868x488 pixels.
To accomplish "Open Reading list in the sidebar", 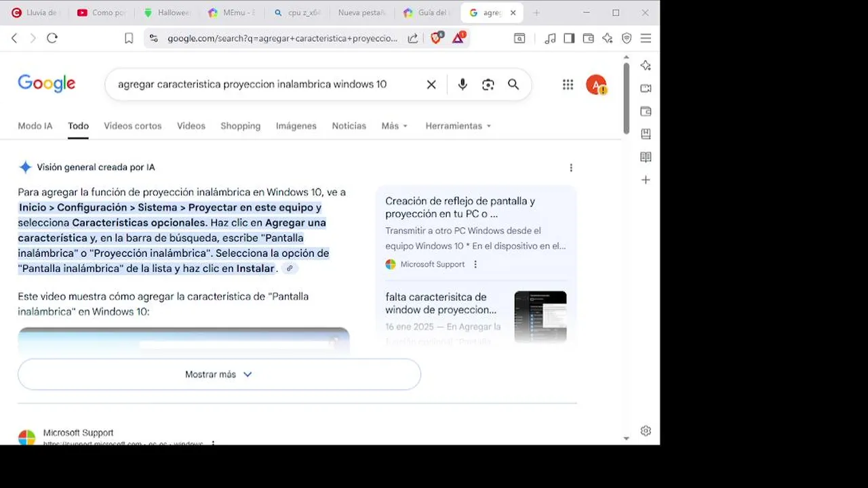I will (646, 157).
